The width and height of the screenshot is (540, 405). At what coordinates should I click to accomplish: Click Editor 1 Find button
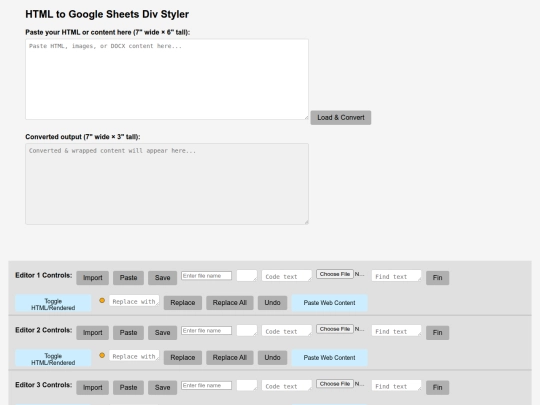[x=437, y=278]
